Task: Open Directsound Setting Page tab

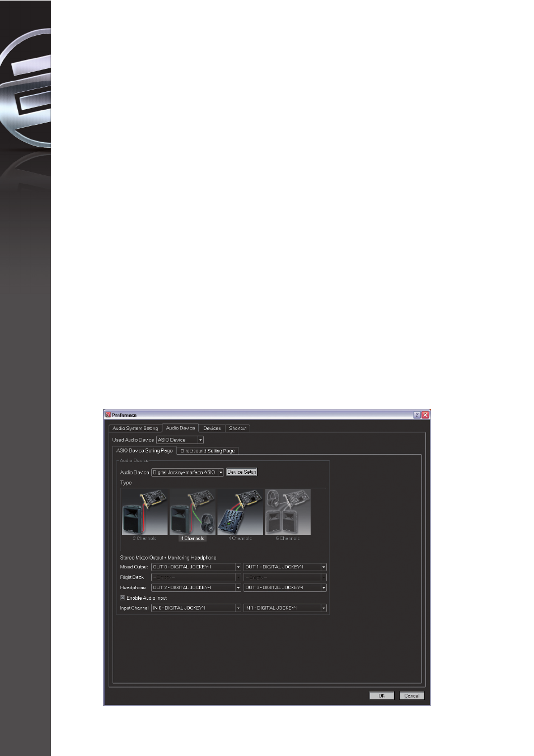Action: click(x=208, y=451)
